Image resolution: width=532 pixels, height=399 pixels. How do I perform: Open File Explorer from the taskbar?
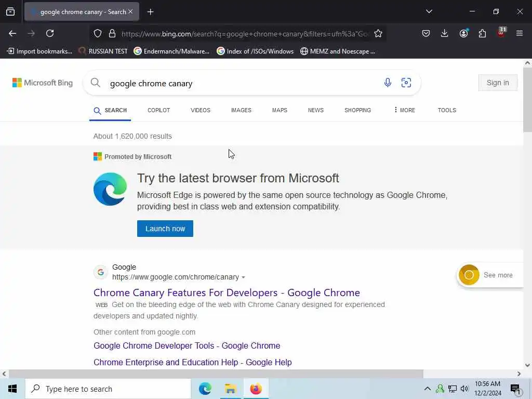(230, 389)
